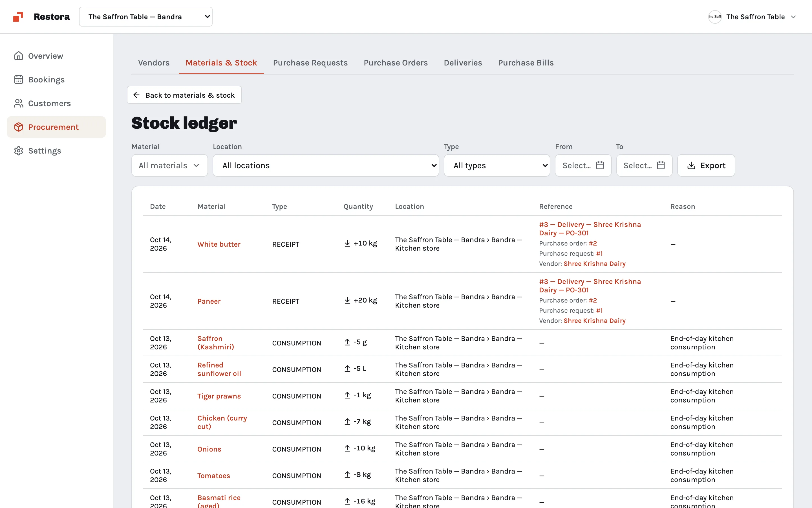Open Settings in the sidebar
Screen dimensions: 812x508
pyautogui.click(x=56, y=151)
